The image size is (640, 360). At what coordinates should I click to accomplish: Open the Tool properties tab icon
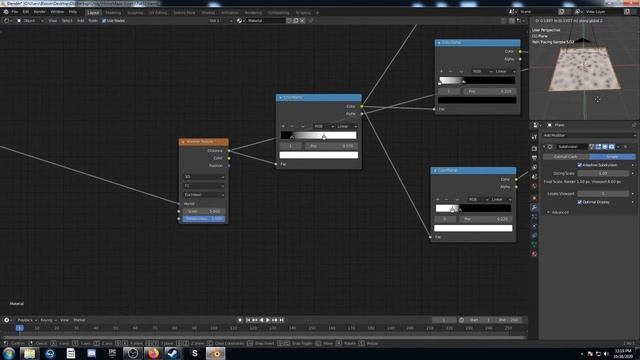[x=534, y=137]
